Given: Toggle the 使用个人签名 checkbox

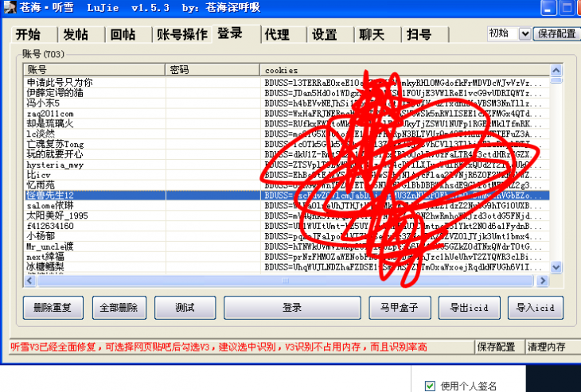Looking at the screenshot, I should pyautogui.click(x=431, y=386).
